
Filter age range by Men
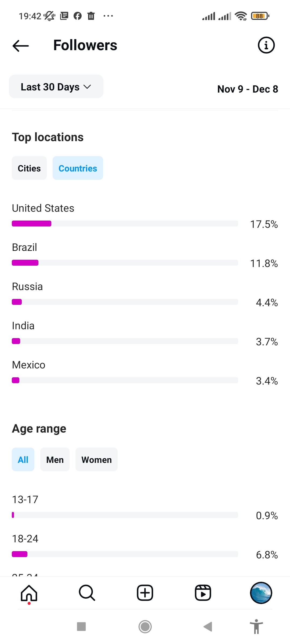pos(55,460)
